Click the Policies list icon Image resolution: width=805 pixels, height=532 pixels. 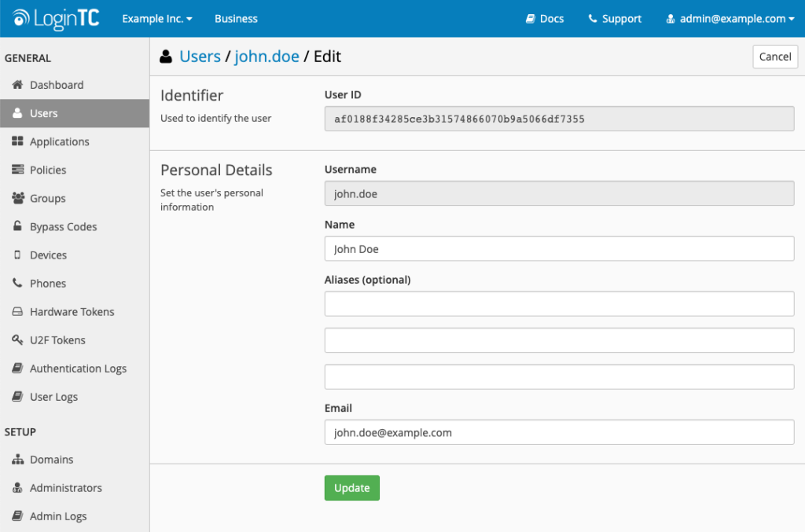(x=17, y=169)
